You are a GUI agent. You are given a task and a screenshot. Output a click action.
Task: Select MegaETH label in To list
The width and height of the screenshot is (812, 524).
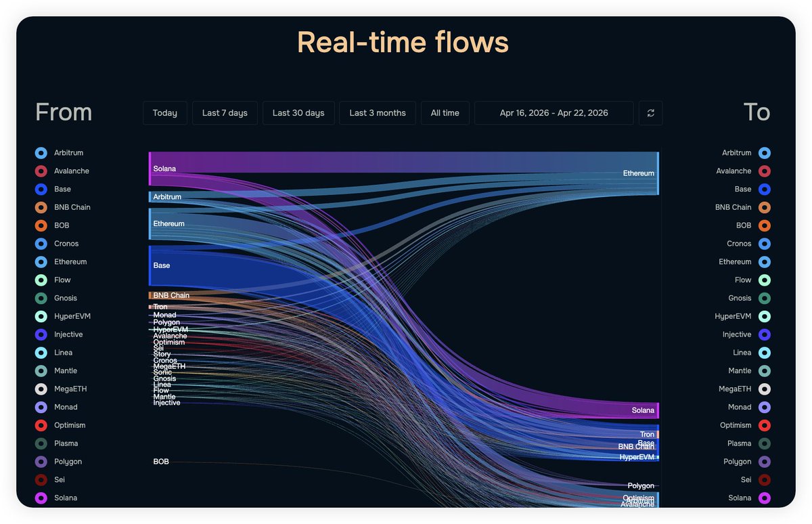734,389
